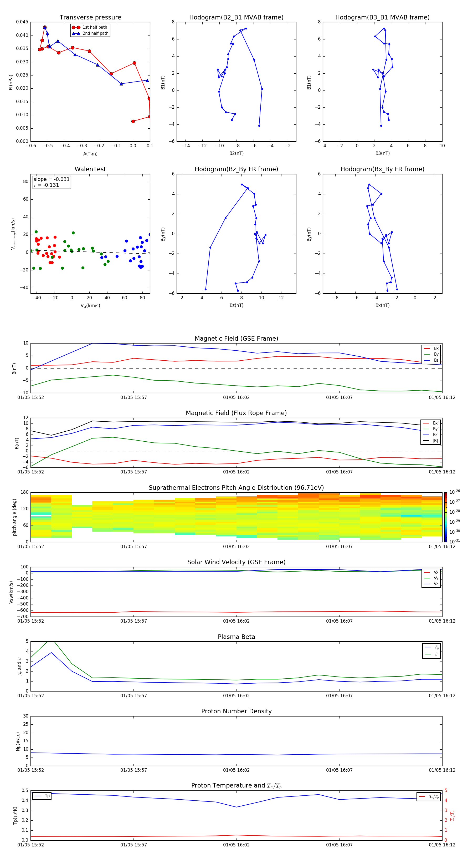Click 'Vz' in solar wind legend

coord(431,584)
